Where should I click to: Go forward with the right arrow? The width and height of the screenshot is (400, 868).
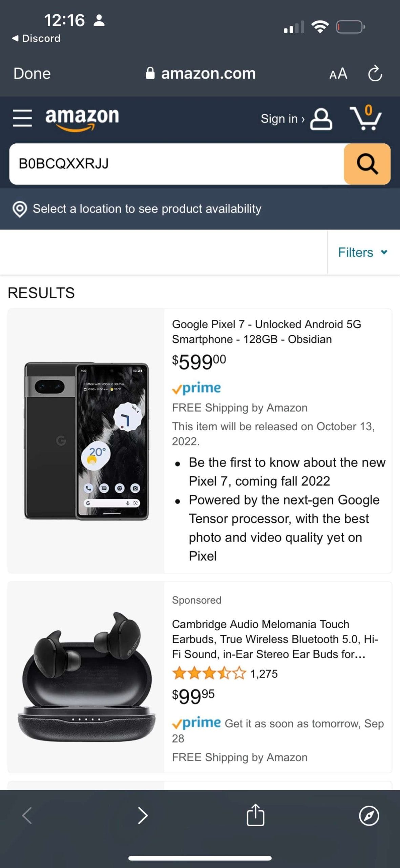[143, 815]
